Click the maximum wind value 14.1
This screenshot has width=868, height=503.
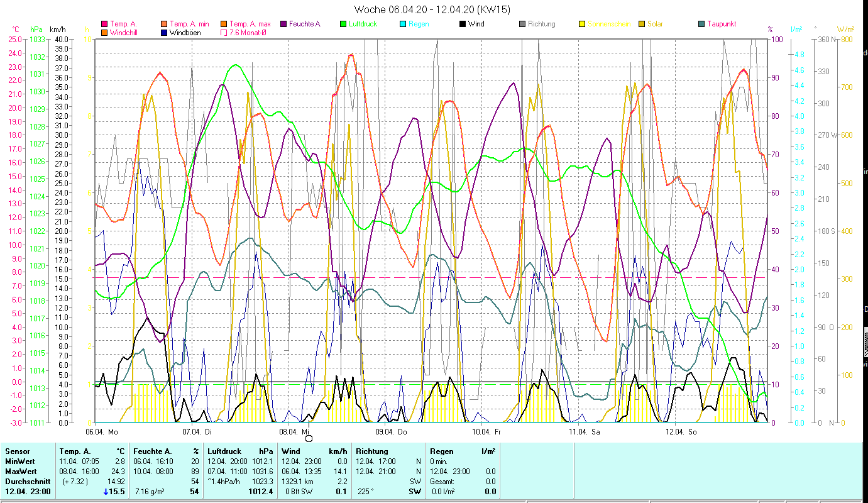pos(340,472)
